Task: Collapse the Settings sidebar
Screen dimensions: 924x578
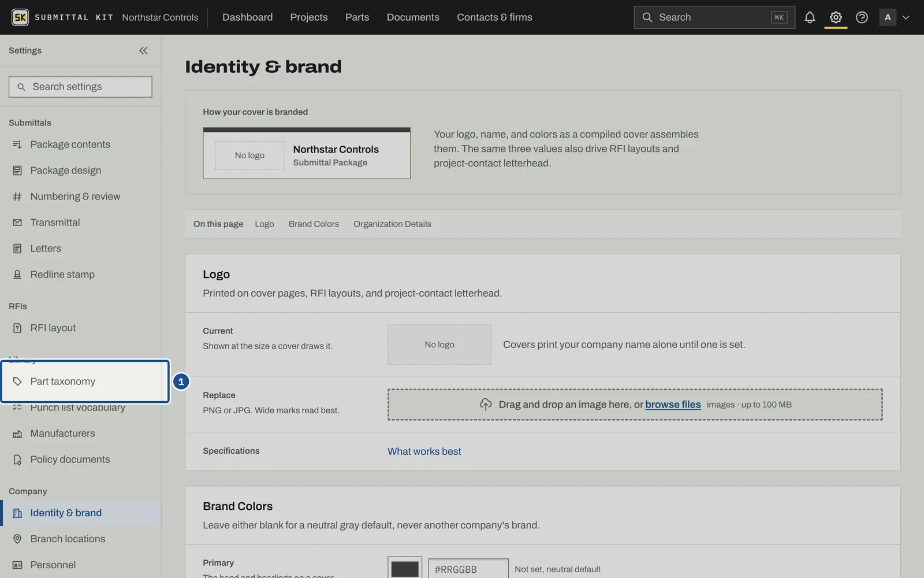Action: coord(143,51)
